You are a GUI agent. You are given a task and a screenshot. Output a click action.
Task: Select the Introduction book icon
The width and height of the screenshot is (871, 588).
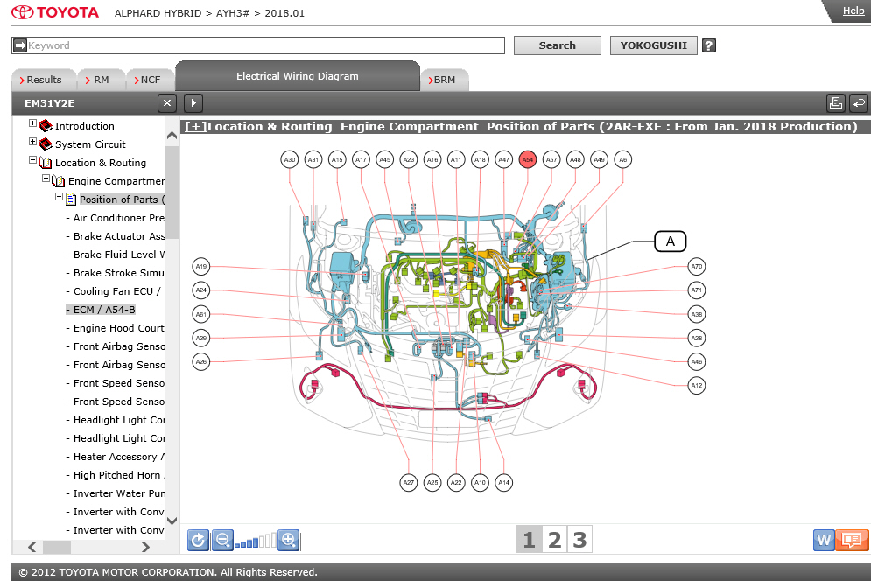[46, 126]
